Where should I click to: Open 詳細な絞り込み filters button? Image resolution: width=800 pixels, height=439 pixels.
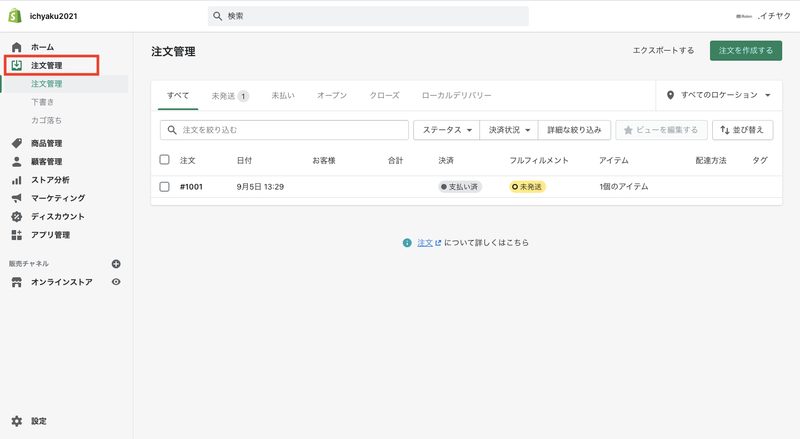point(574,130)
